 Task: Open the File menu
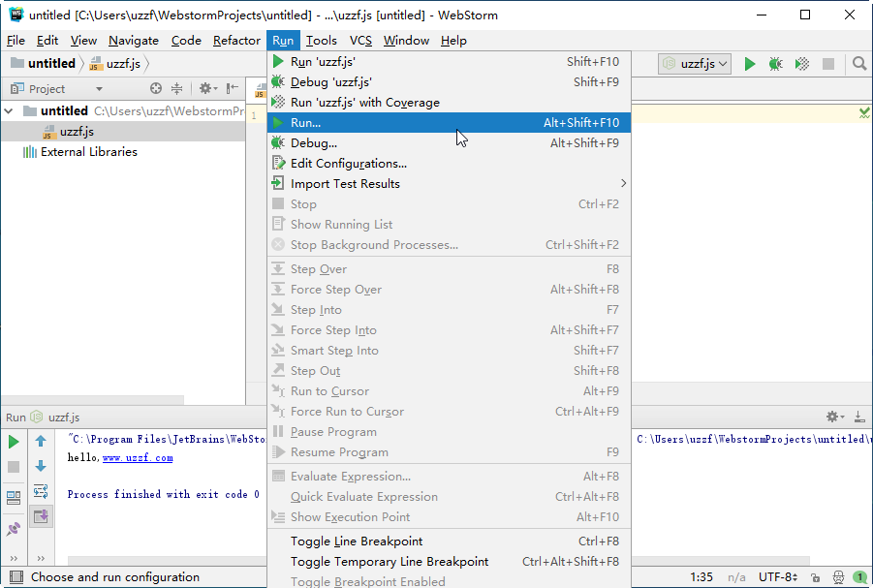16,41
